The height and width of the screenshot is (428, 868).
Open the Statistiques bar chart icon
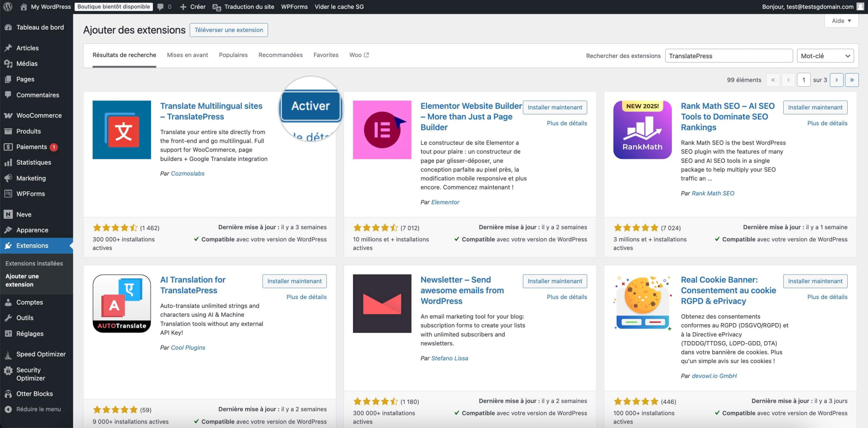point(8,162)
